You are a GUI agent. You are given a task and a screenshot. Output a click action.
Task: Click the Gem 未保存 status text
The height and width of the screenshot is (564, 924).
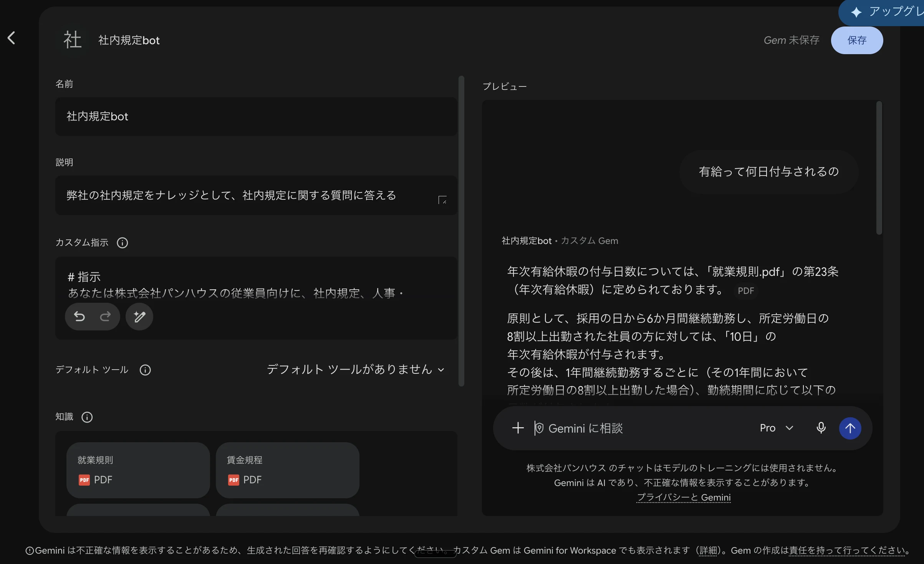[792, 40]
